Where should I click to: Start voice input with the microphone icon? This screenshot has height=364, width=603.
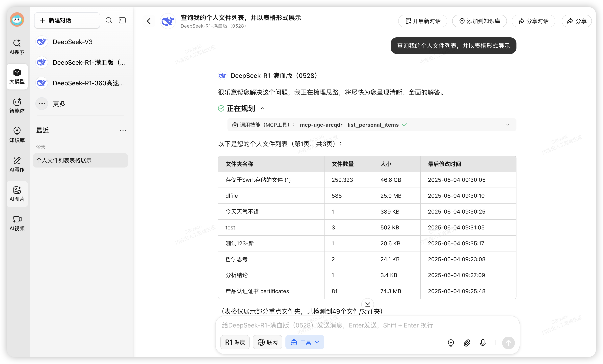(x=483, y=343)
